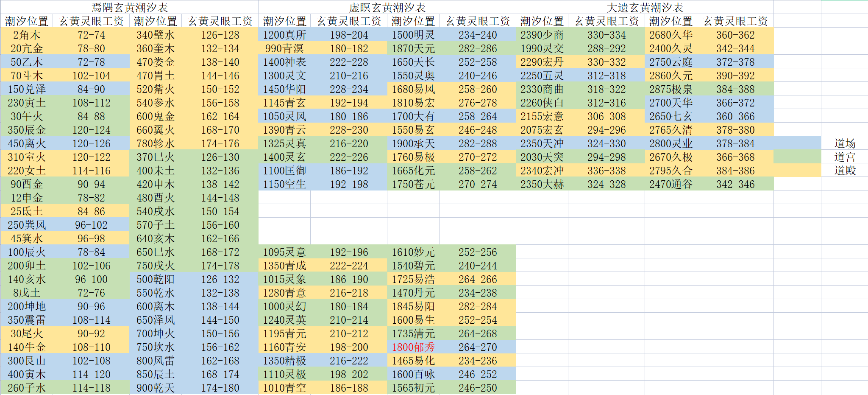This screenshot has width=868, height=395.
Task: Click the 1450华阳 cell
Action: pyautogui.click(x=284, y=89)
